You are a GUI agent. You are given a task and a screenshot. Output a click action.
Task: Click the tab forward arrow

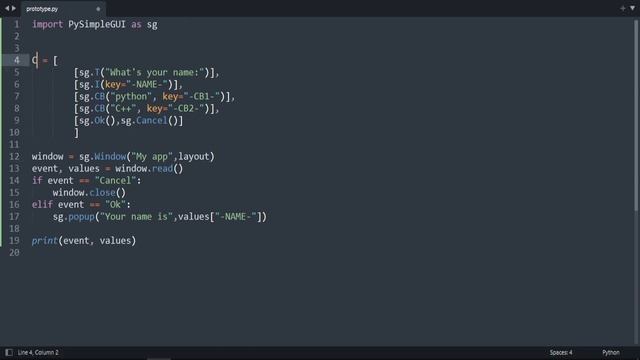pyautogui.click(x=13, y=8)
